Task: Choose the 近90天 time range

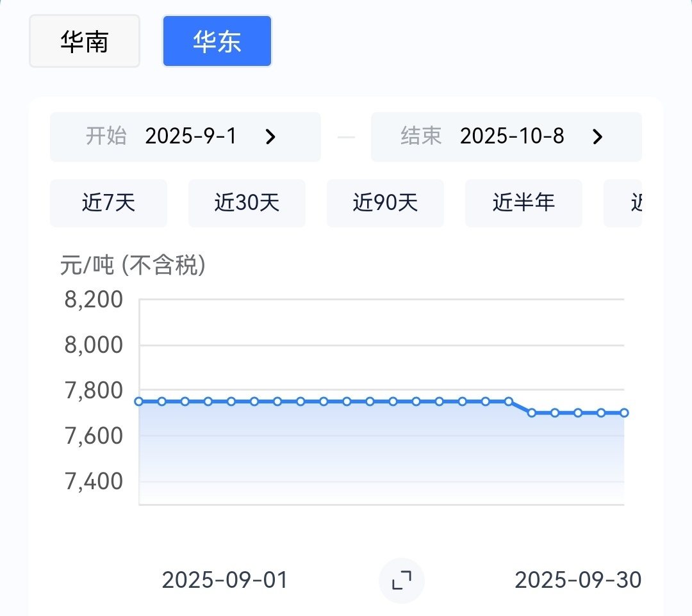Action: point(385,204)
